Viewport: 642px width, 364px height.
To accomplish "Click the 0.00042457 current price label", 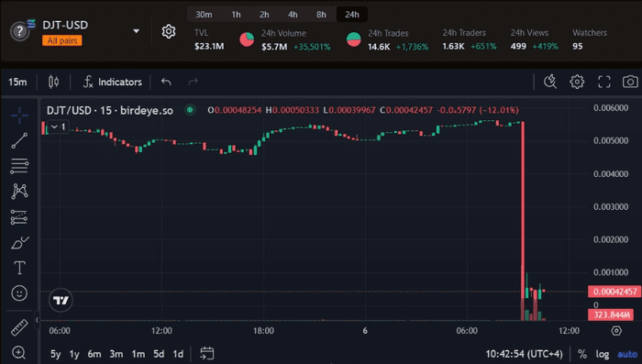I will point(614,292).
